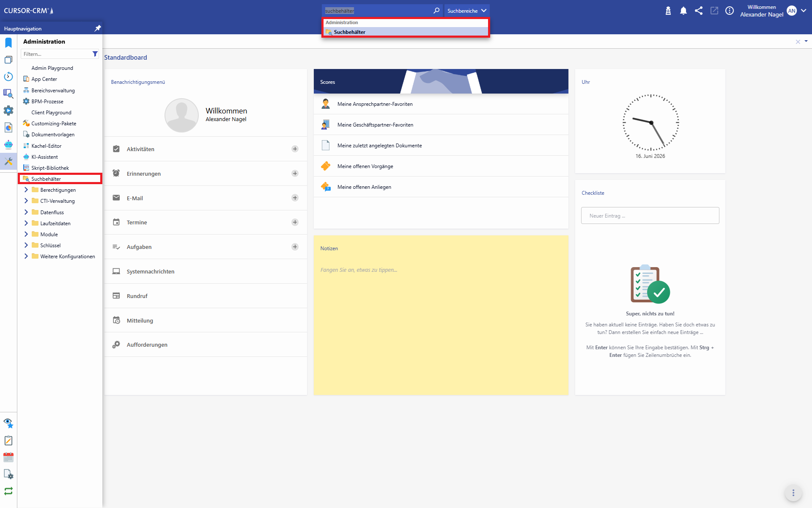The image size is (812, 508).
Task: Open Meine Geschäftspartner-Favoriten score
Action: (441, 124)
